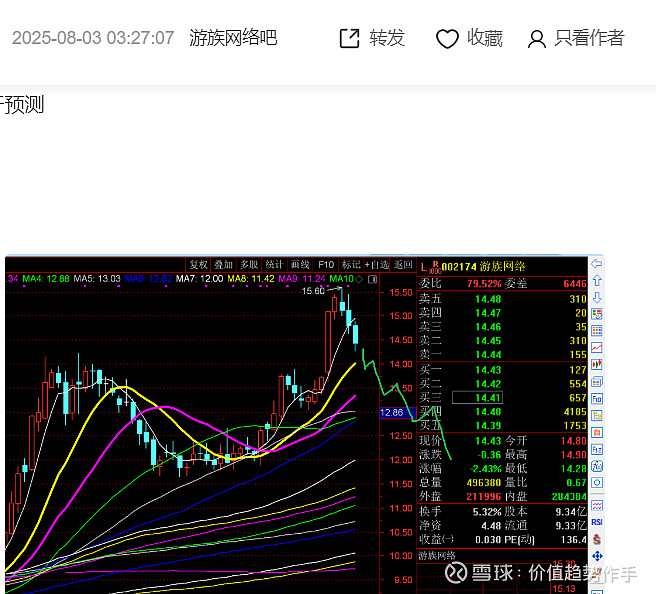Screen dimensions: 656x594
Task: Click the MA6: 12.82 indicator label
Action: (x=148, y=279)
